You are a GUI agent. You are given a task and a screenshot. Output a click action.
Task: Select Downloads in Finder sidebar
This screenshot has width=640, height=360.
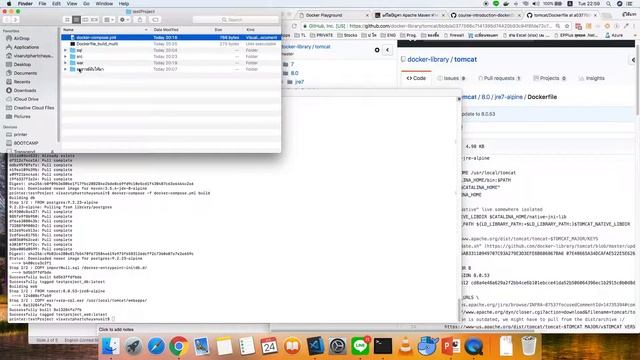[x=25, y=90]
